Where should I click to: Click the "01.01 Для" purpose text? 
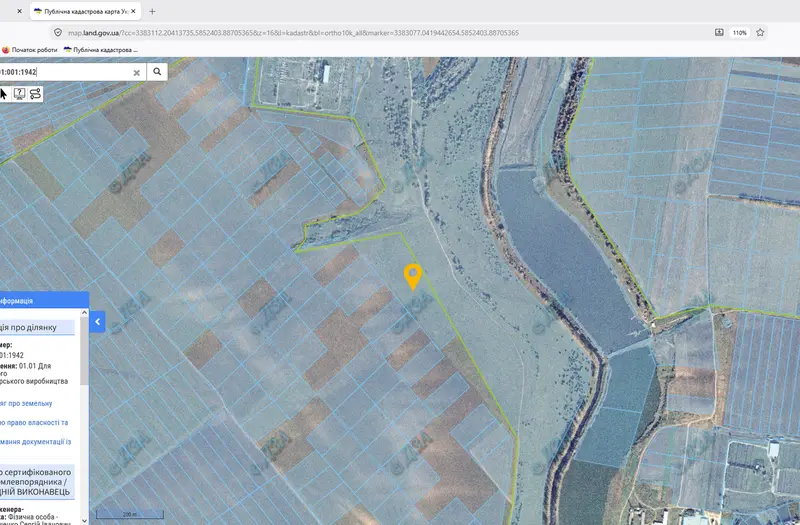point(35,366)
